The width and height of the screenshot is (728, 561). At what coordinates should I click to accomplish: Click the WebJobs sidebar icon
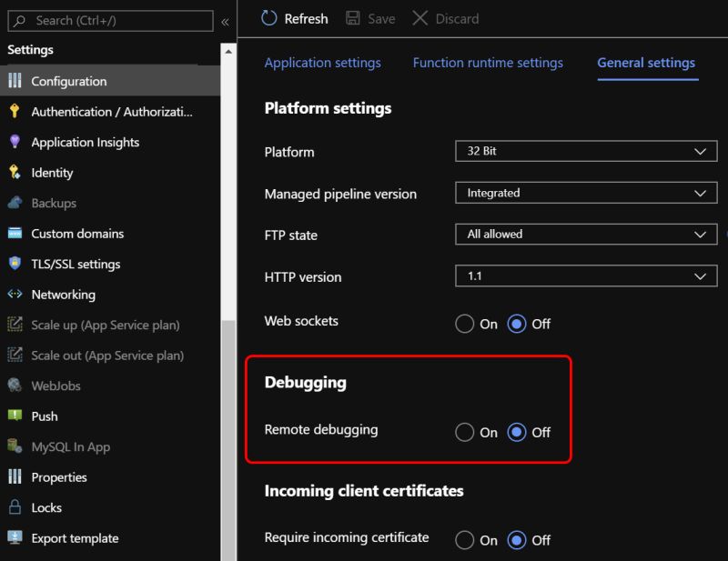point(16,386)
